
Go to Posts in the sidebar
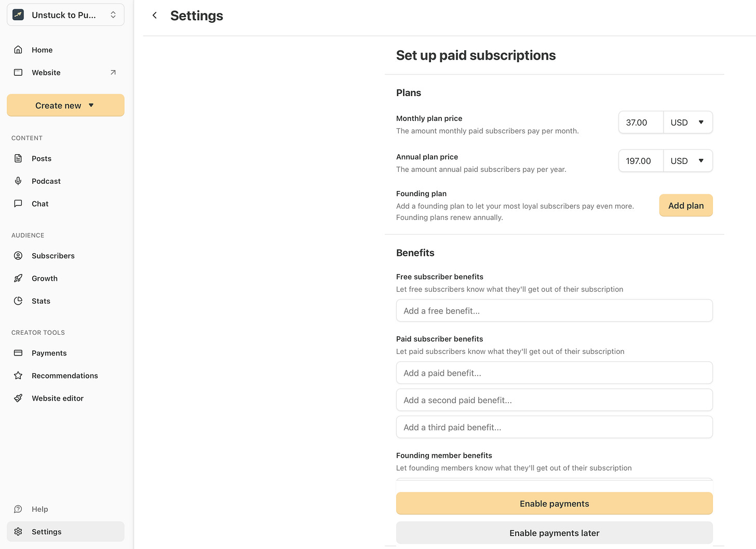click(42, 159)
